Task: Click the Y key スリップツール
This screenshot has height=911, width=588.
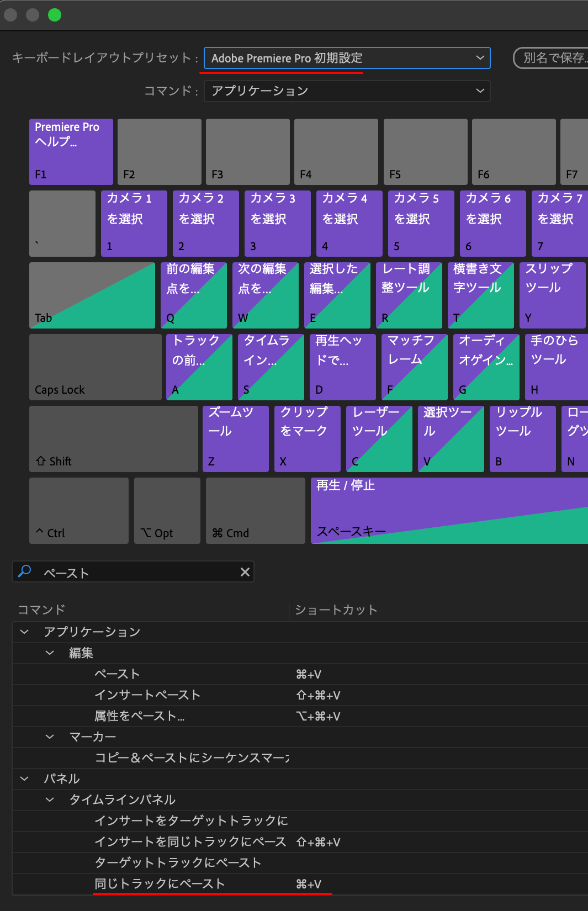Action: (x=553, y=295)
